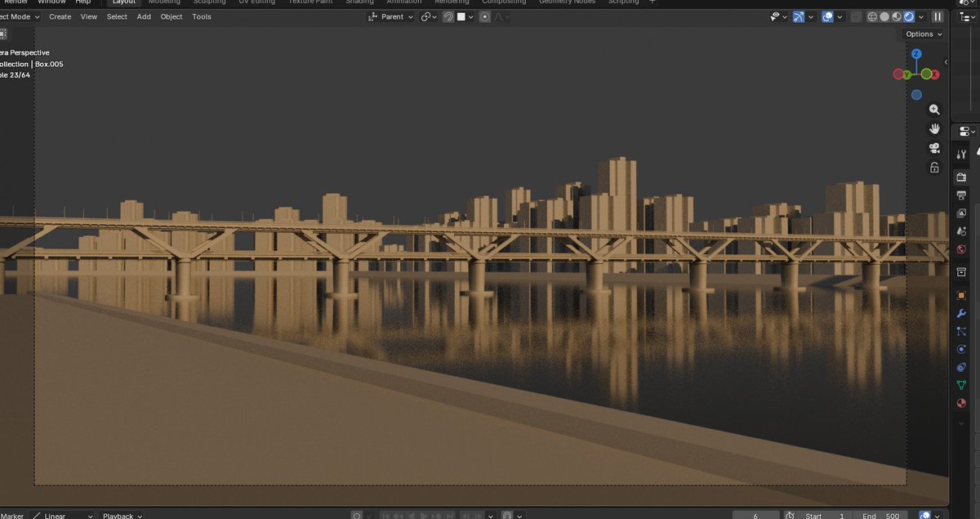980x519 pixels.
Task: Open the Particles properties tab
Action: 961,331
